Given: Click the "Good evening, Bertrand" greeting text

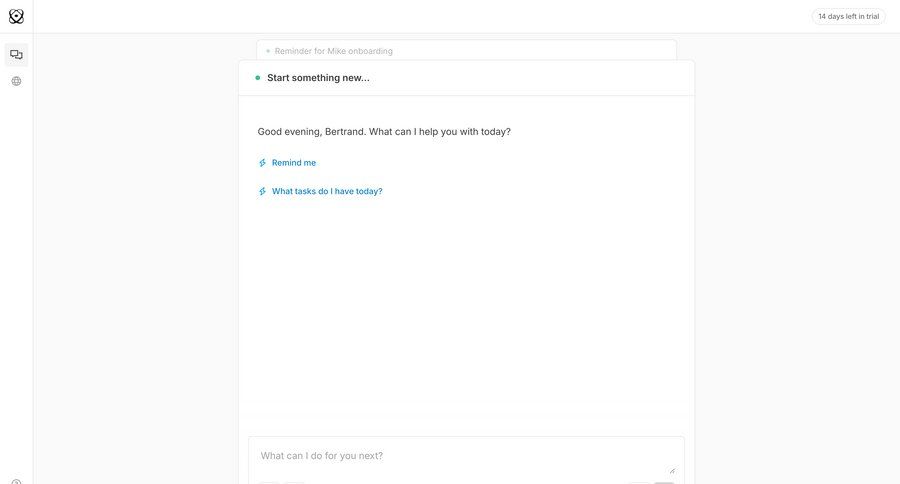Looking at the screenshot, I should tap(384, 132).
